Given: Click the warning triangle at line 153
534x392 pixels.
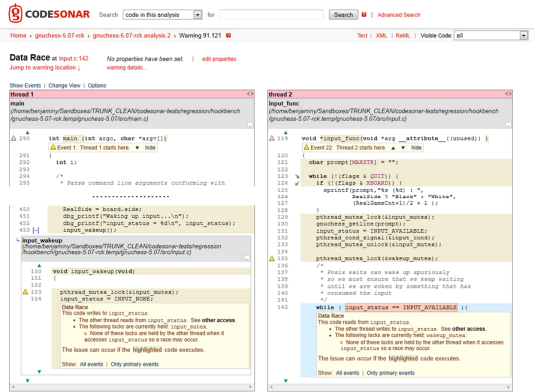Looking at the screenshot, I should click(x=25, y=292).
